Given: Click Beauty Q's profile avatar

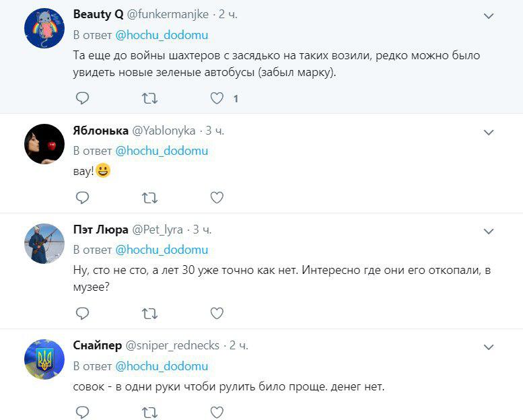Looking at the screenshot, I should coord(44,30).
